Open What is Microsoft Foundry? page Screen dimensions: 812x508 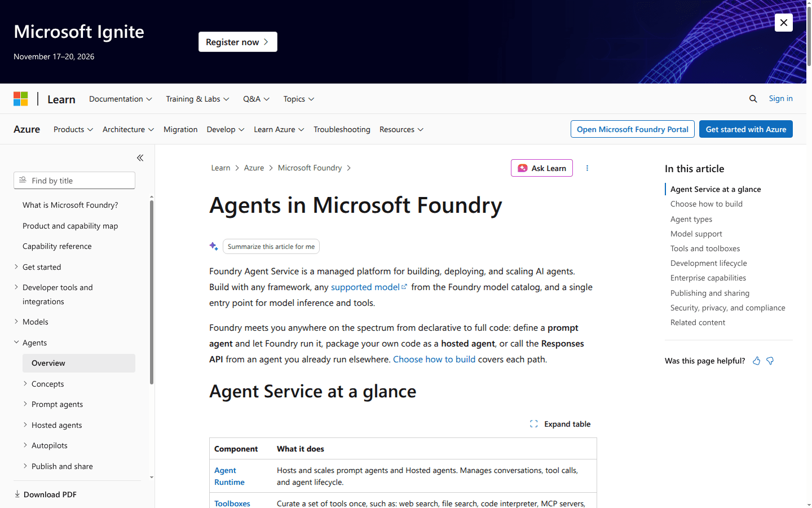pos(70,205)
